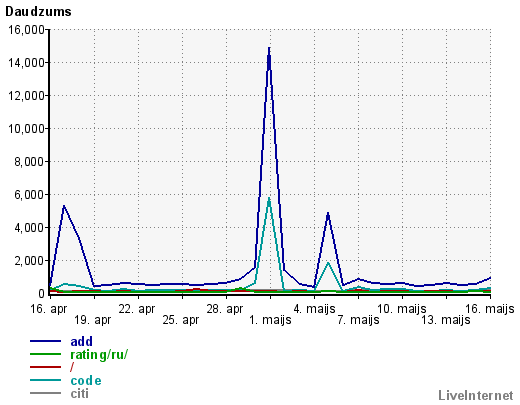Image resolution: width=520 pixels, height=405 pixels.
Task: Click the green rating/ru/ line swatch
Action: 45,354
